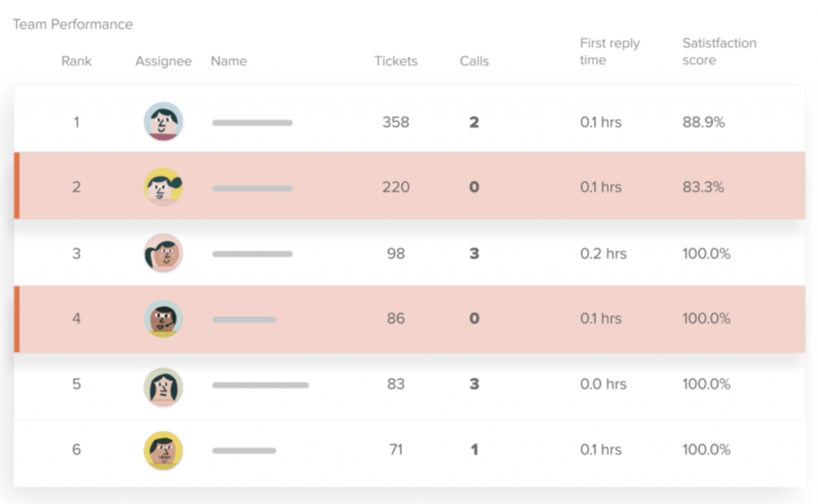Click rank 1 assignee avatar
The height and width of the screenshot is (504, 818).
pyautogui.click(x=163, y=121)
